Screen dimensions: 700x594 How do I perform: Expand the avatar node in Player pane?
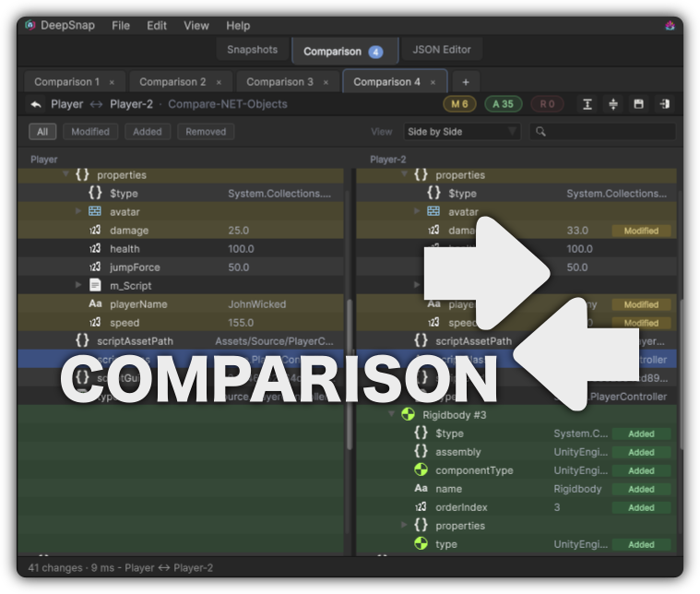click(x=78, y=211)
